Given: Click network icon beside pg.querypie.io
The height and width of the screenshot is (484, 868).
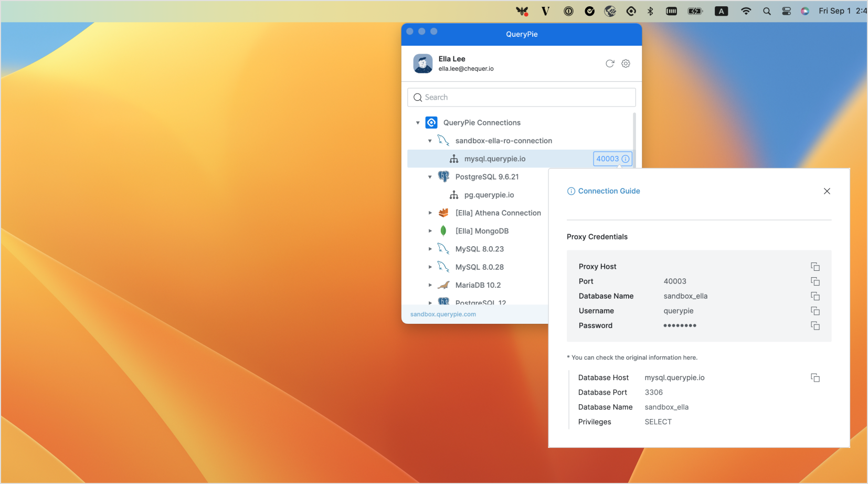Looking at the screenshot, I should pos(454,195).
